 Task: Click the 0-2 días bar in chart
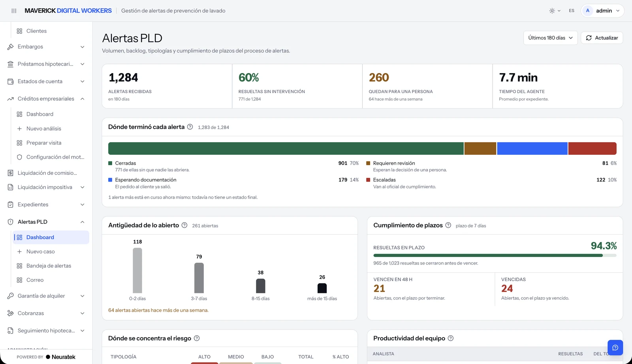[x=137, y=270]
